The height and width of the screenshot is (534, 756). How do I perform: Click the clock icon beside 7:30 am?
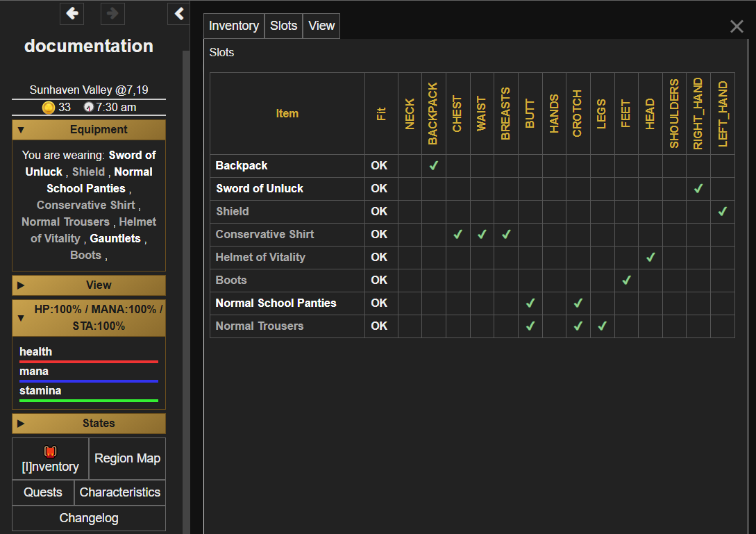[x=88, y=107]
